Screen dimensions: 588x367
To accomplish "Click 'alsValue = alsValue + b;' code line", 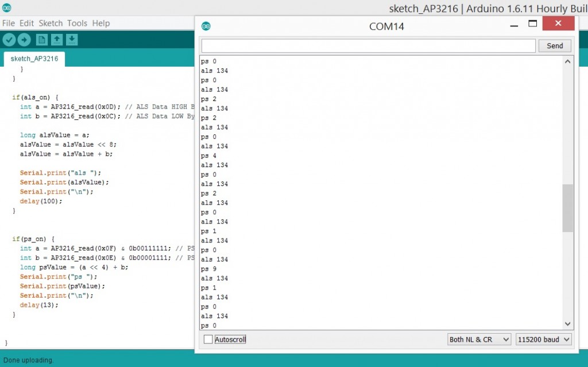I will tap(66, 154).
